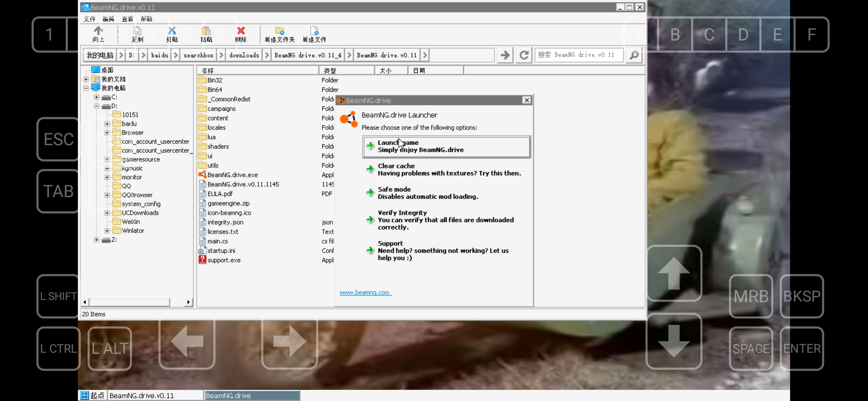Expand the C: drive tree node
Image resolution: width=868 pixels, height=401 pixels.
click(96, 97)
